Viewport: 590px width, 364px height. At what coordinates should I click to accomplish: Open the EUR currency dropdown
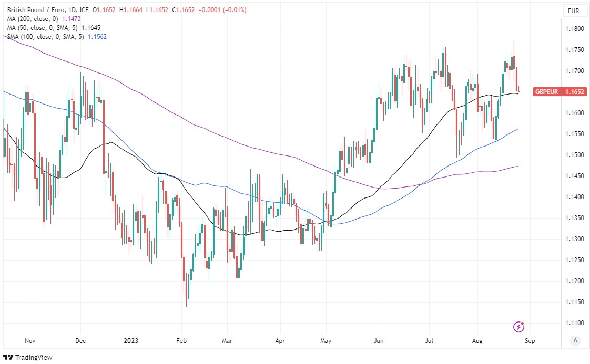point(573,11)
